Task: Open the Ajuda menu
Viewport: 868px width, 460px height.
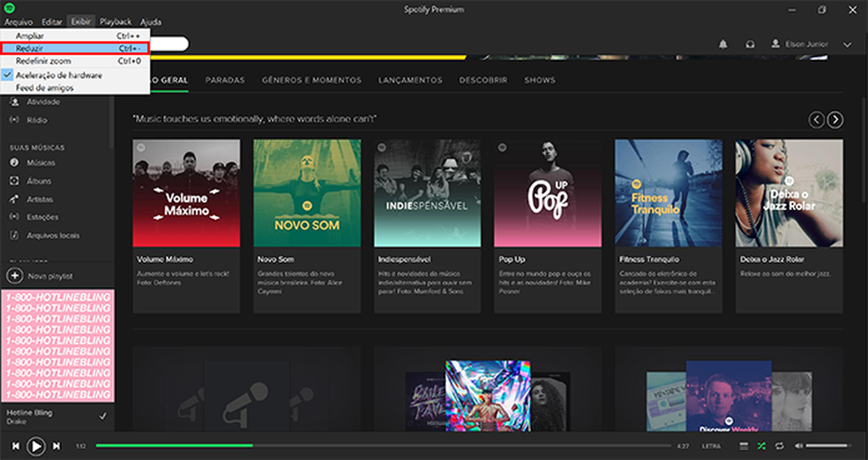Action: pos(151,22)
